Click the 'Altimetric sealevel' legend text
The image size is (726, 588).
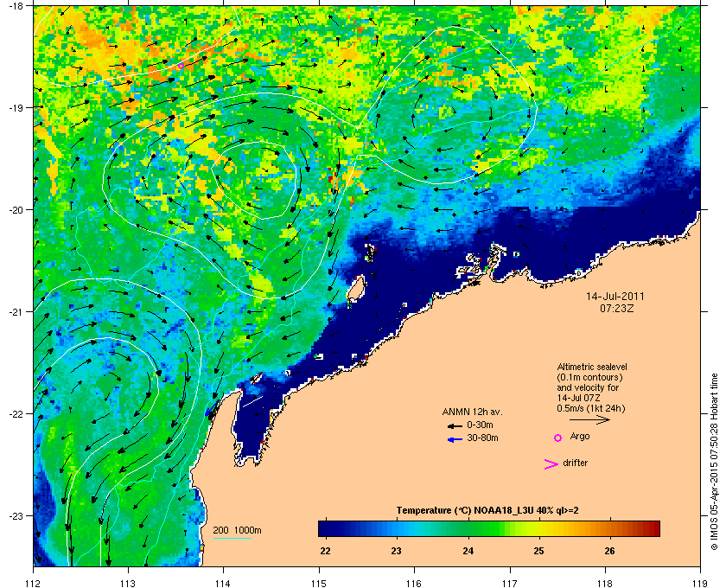click(x=592, y=367)
